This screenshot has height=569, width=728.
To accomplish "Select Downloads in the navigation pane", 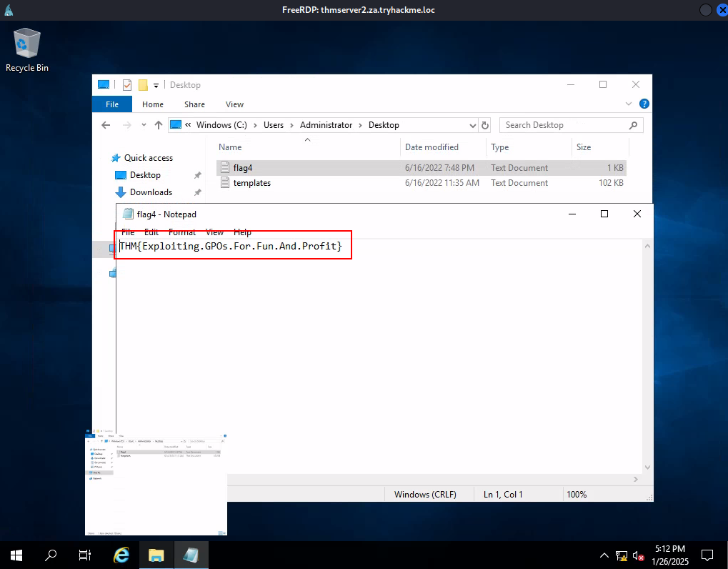I will point(144,192).
